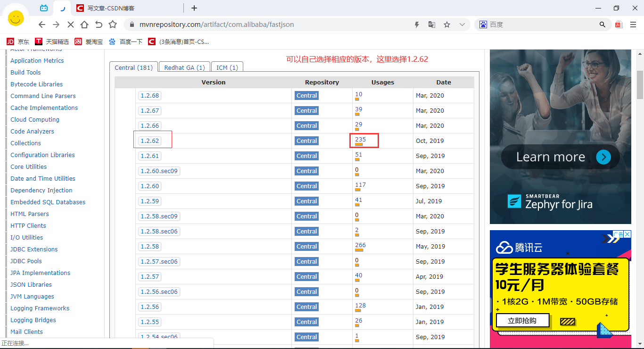Expand the Version column sort header
The image size is (644, 349).
tap(214, 82)
